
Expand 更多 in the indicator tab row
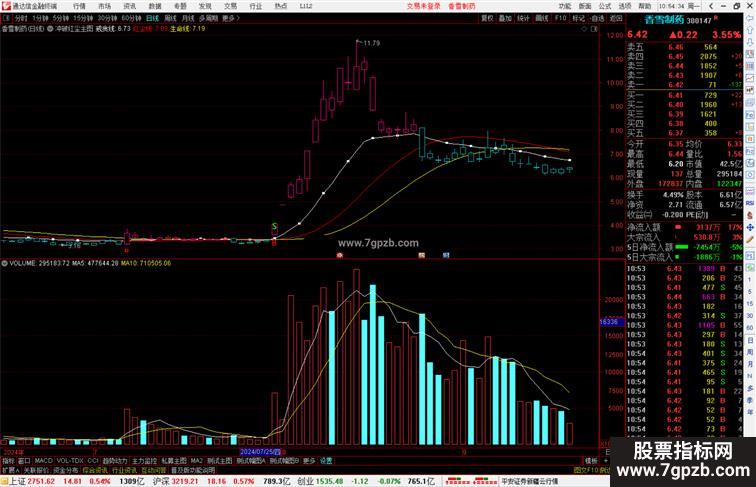click(309, 461)
